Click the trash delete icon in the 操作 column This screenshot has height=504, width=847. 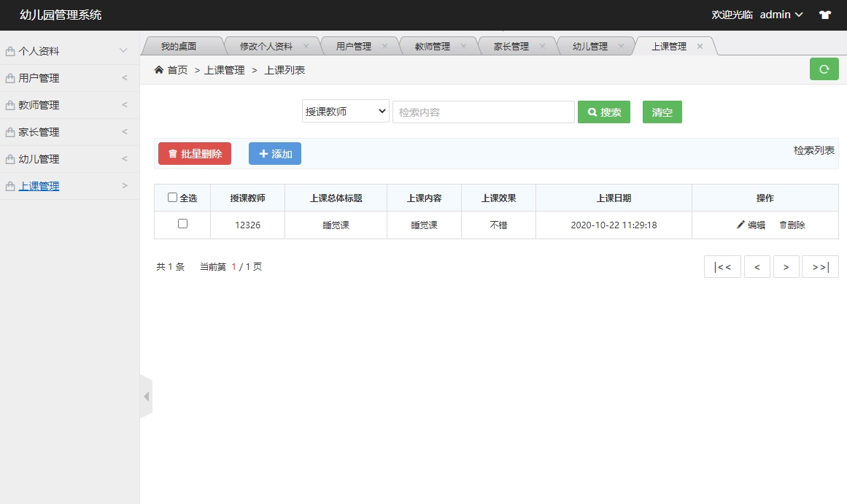pyautogui.click(x=782, y=225)
